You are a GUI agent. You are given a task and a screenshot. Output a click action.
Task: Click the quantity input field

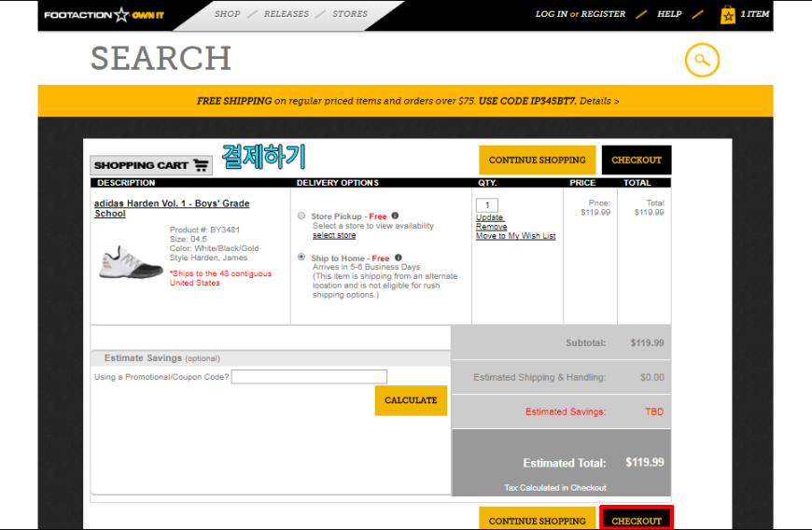click(x=487, y=205)
